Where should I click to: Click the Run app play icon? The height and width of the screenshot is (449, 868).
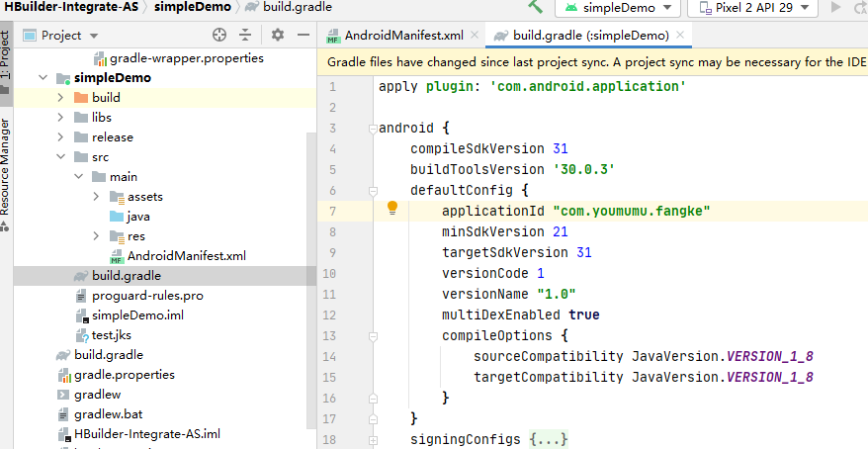(836, 8)
